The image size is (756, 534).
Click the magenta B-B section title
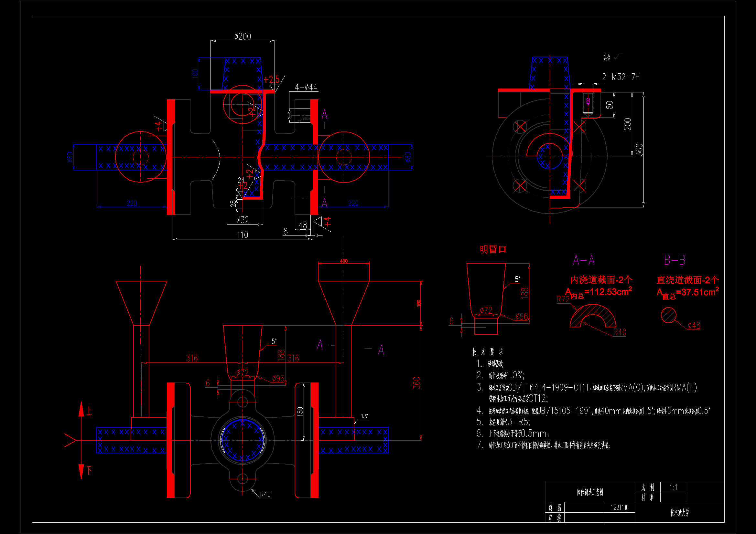click(x=674, y=260)
